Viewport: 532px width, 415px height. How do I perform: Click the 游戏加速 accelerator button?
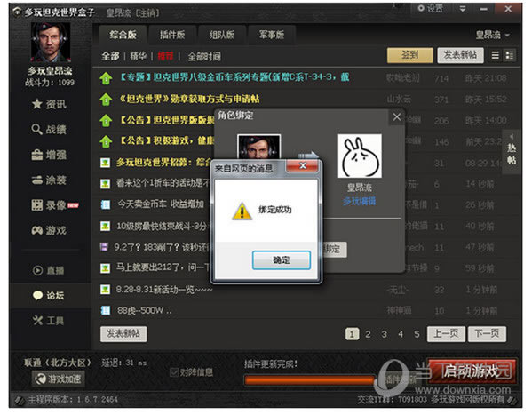coord(59,379)
